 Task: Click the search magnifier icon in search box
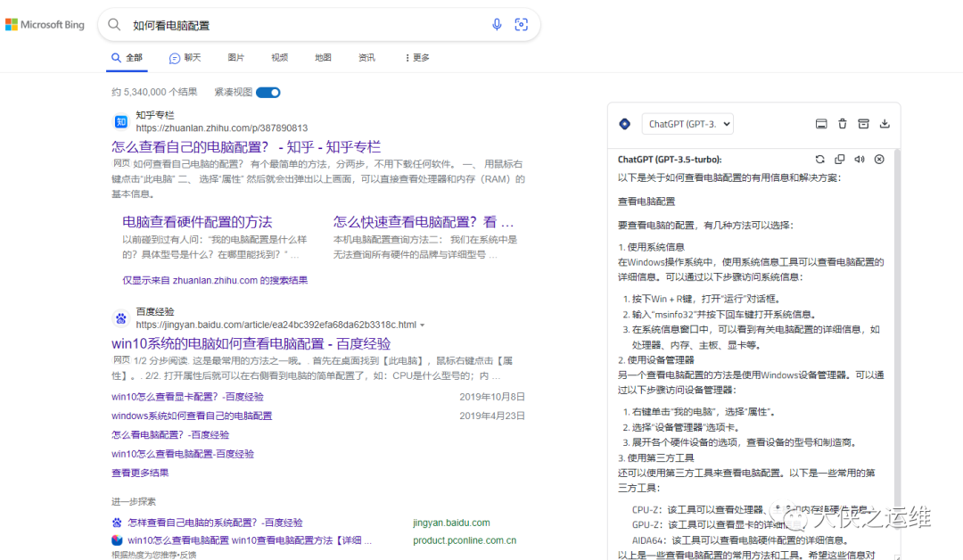click(x=114, y=25)
